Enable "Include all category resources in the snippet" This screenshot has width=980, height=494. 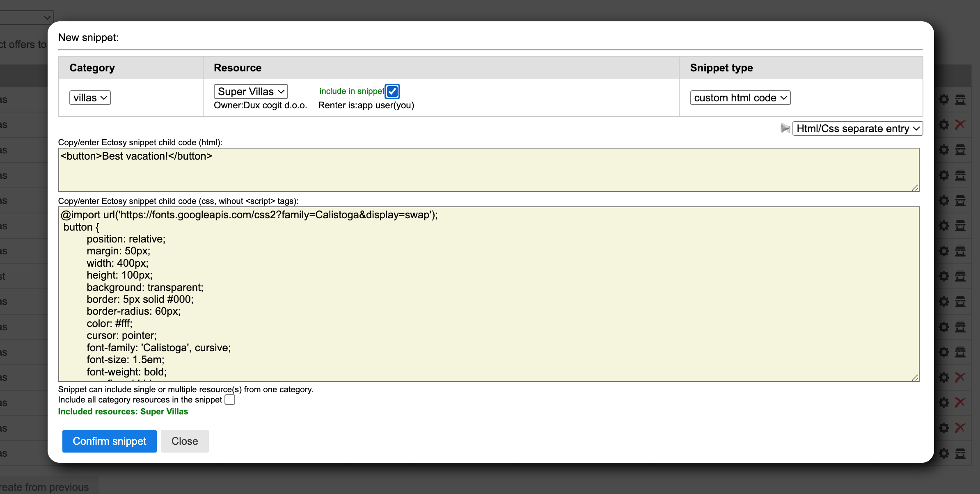coord(230,400)
